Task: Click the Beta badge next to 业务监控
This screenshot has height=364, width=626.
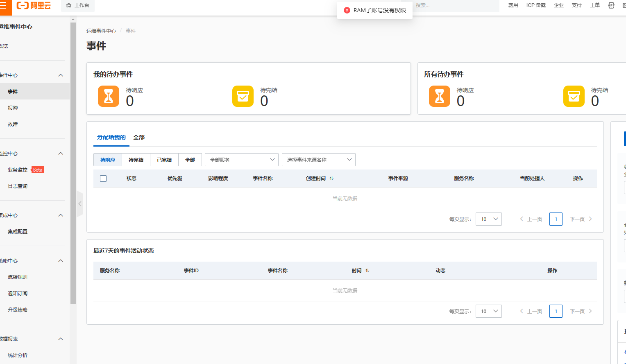Action: tap(38, 170)
